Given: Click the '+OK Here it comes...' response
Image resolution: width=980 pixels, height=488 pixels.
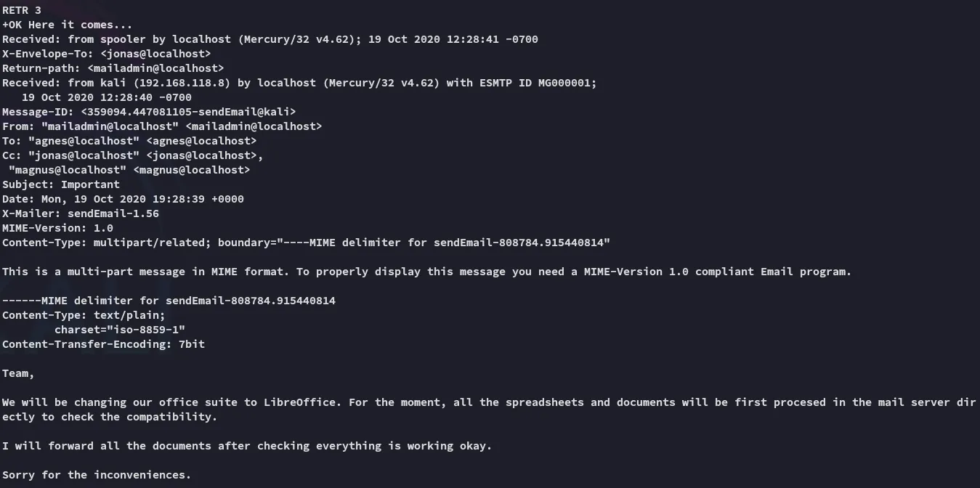Looking at the screenshot, I should [x=68, y=25].
